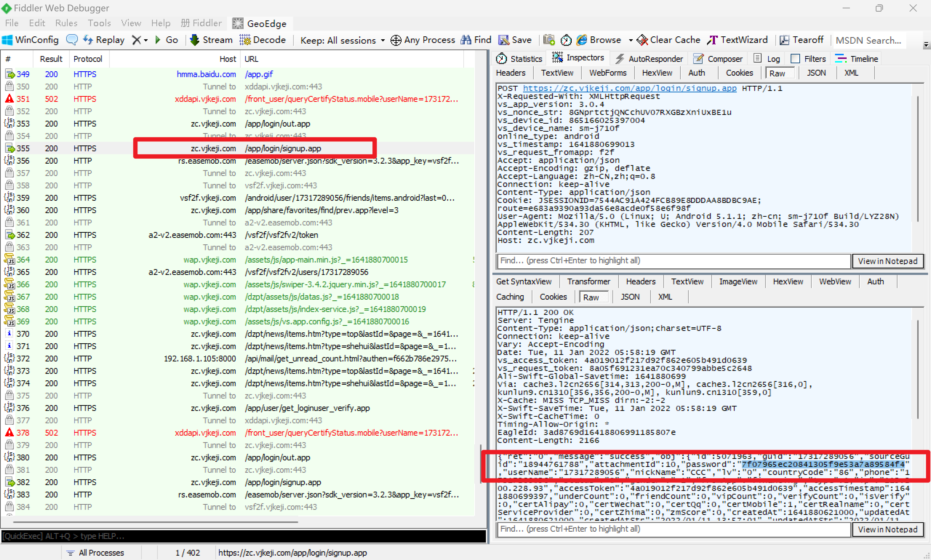Open the response ImageView tab
Screen dimensions: 931x560
click(x=738, y=281)
